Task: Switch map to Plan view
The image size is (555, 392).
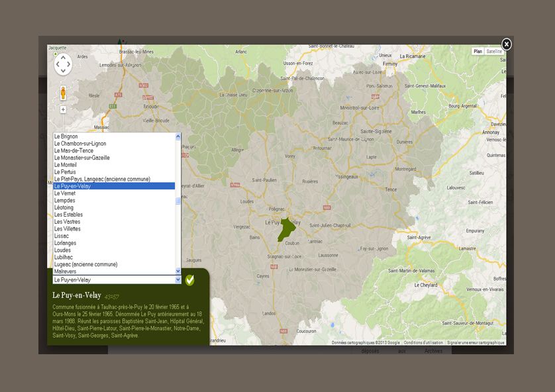Action: pyautogui.click(x=478, y=52)
